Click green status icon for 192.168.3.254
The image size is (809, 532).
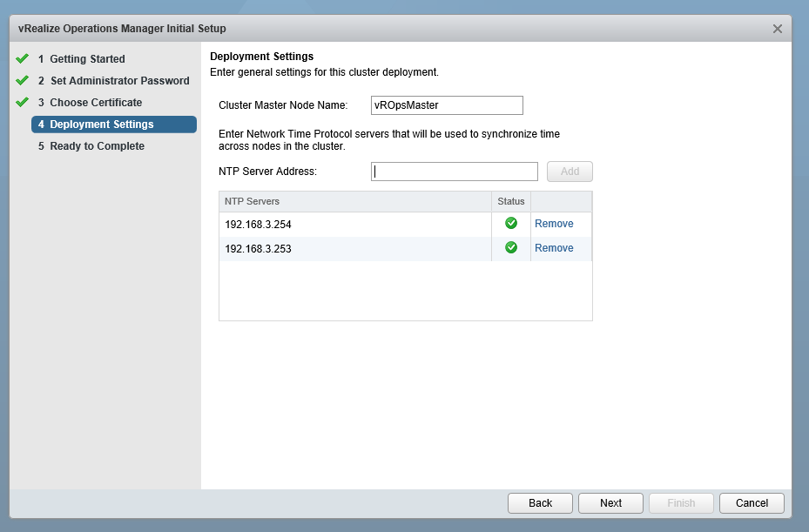click(511, 223)
